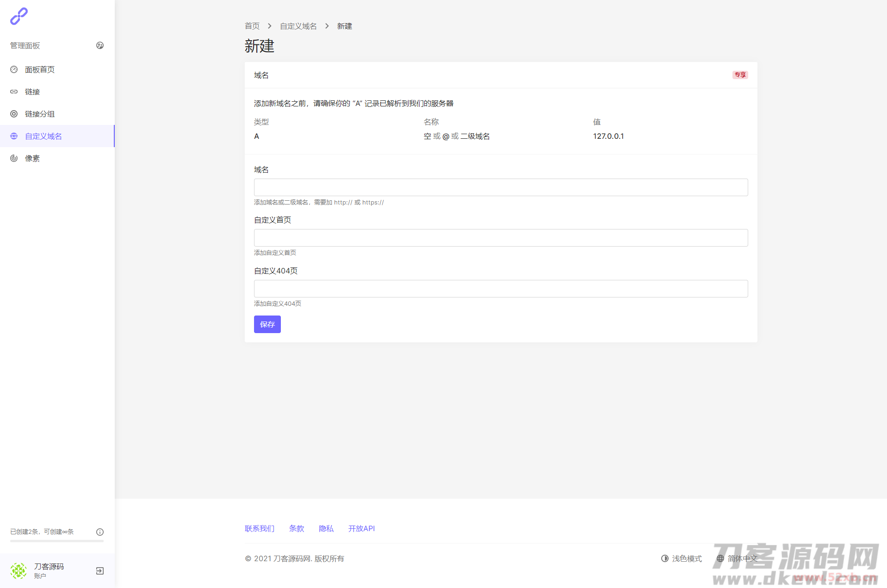The height and width of the screenshot is (588, 887).
Task: Click the 链接 chain icon in sidebar
Action: tap(14, 92)
